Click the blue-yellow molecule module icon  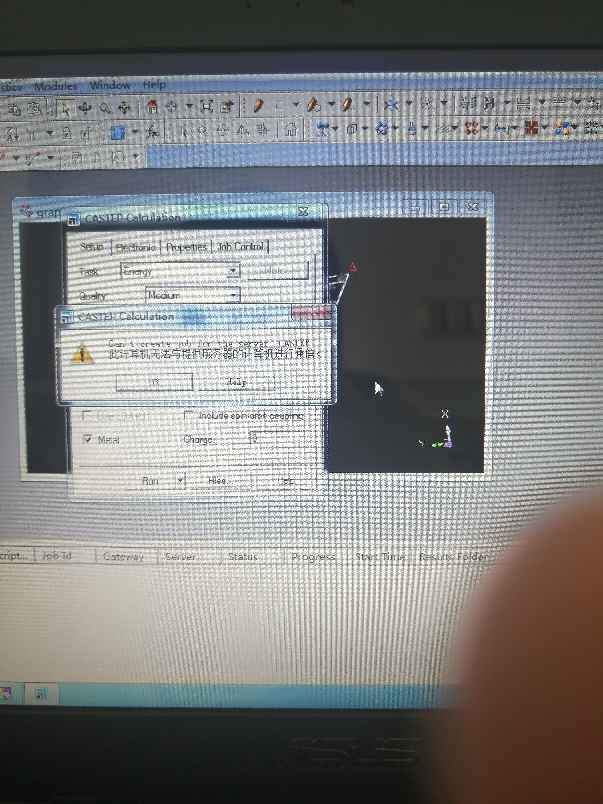tap(564, 126)
